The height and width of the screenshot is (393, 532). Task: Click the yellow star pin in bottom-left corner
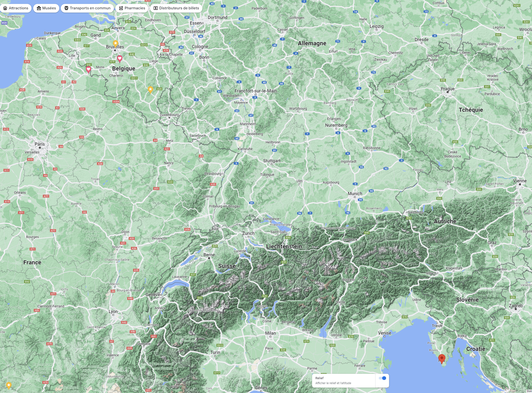9,385
